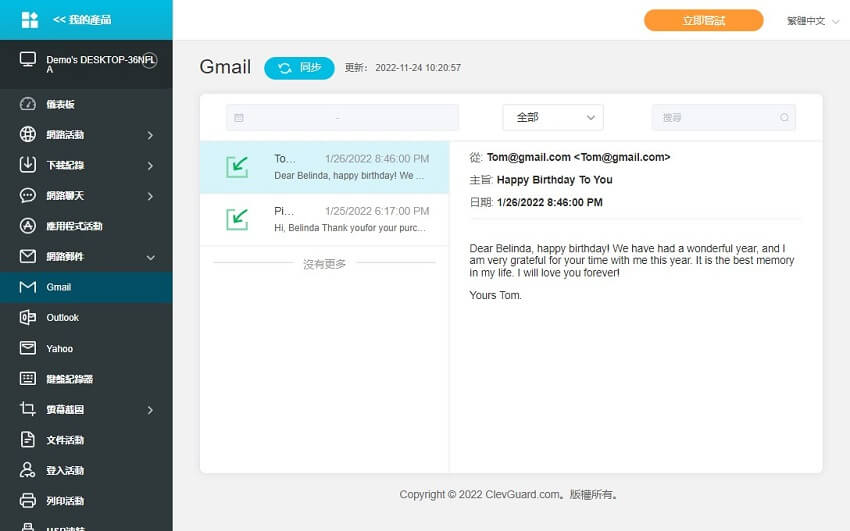850x531 pixels.
Task: Click the Yahoo mail icon
Action: (28, 348)
